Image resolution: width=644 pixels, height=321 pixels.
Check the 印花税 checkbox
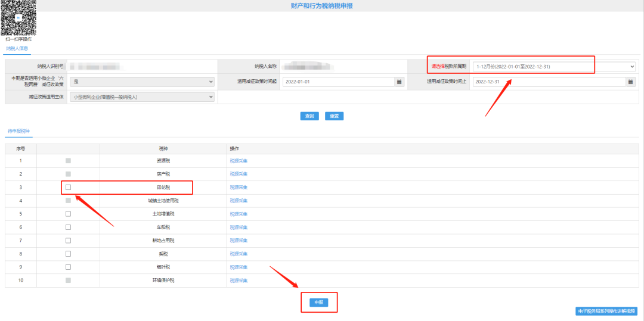68,187
